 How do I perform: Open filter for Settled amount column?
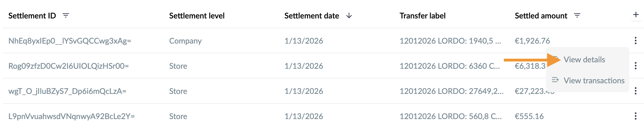[577, 16]
